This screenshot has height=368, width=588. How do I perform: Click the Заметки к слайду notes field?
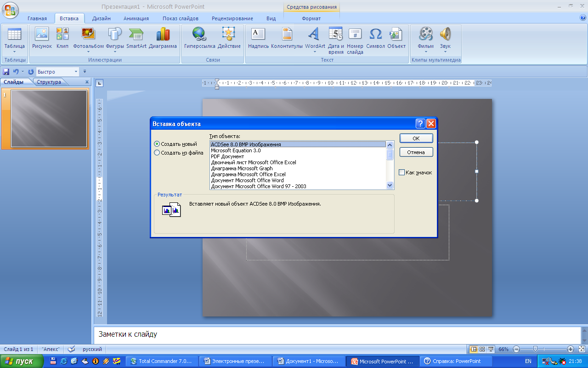coord(337,334)
